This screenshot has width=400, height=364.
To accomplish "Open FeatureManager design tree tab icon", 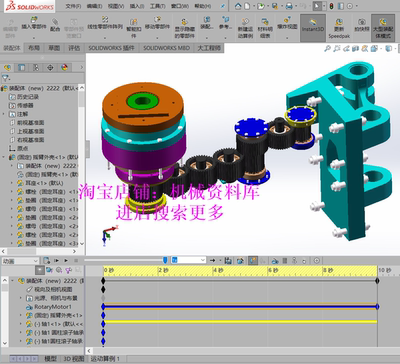I will [7, 67].
